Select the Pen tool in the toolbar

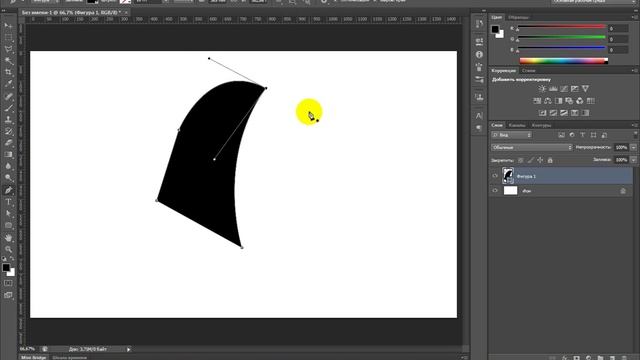(x=8, y=190)
